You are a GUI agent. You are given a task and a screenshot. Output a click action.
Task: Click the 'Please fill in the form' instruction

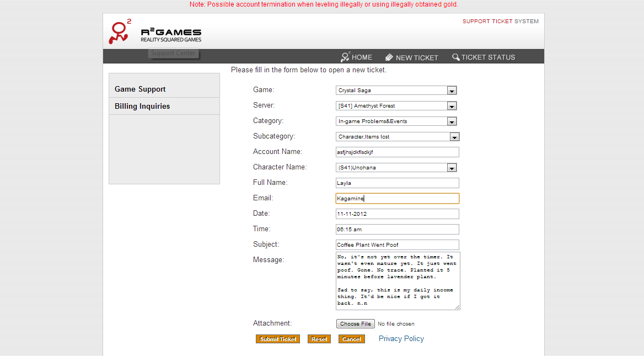309,70
